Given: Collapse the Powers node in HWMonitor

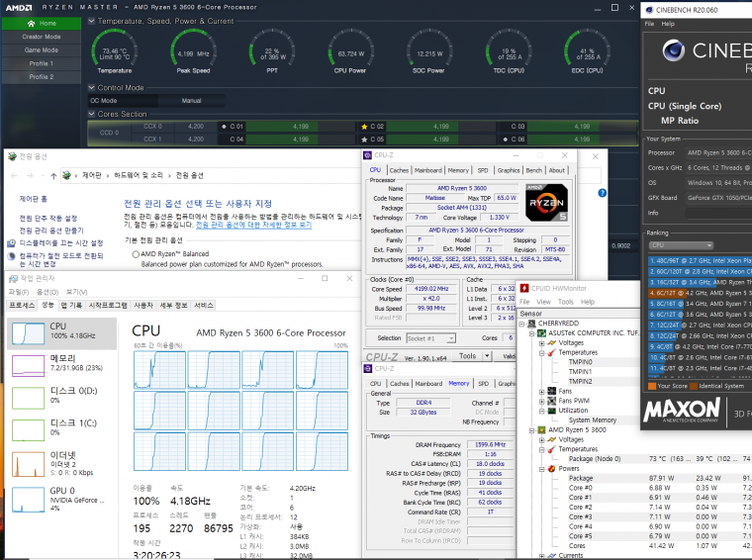Looking at the screenshot, I should tap(541, 469).
